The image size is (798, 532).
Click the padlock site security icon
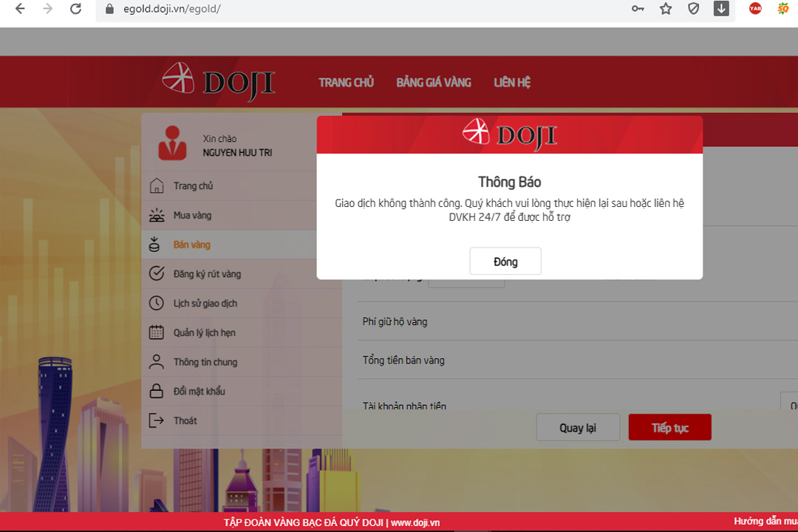pos(109,9)
